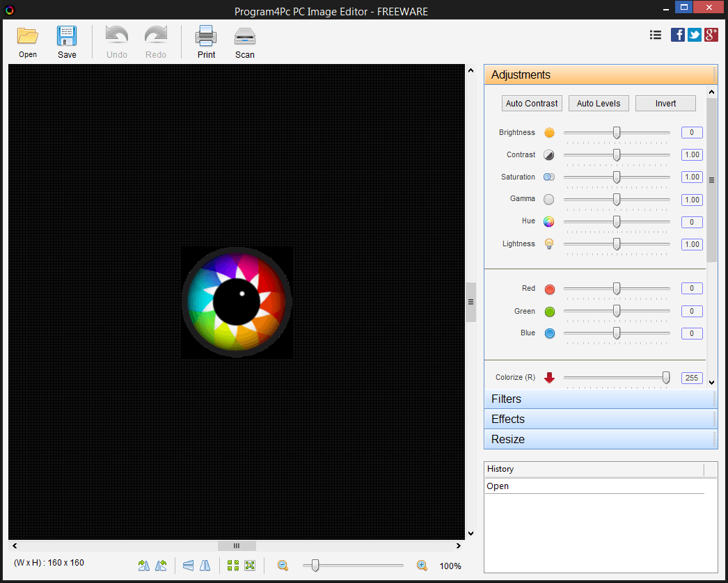The image size is (728, 583).
Task: Flip the image horizontally
Action: click(205, 566)
